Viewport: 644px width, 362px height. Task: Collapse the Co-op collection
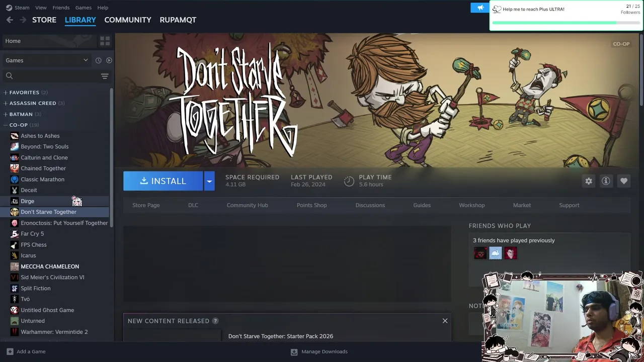(6, 125)
